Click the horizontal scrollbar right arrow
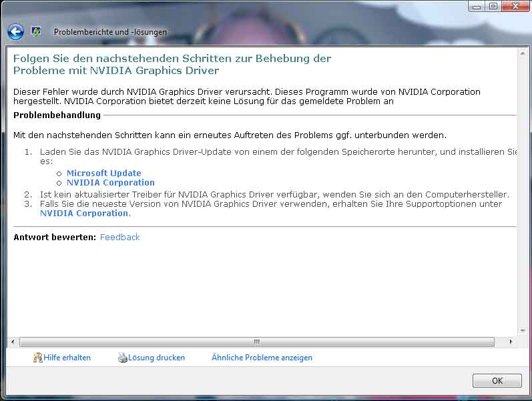This screenshot has width=532, height=401. [511, 342]
